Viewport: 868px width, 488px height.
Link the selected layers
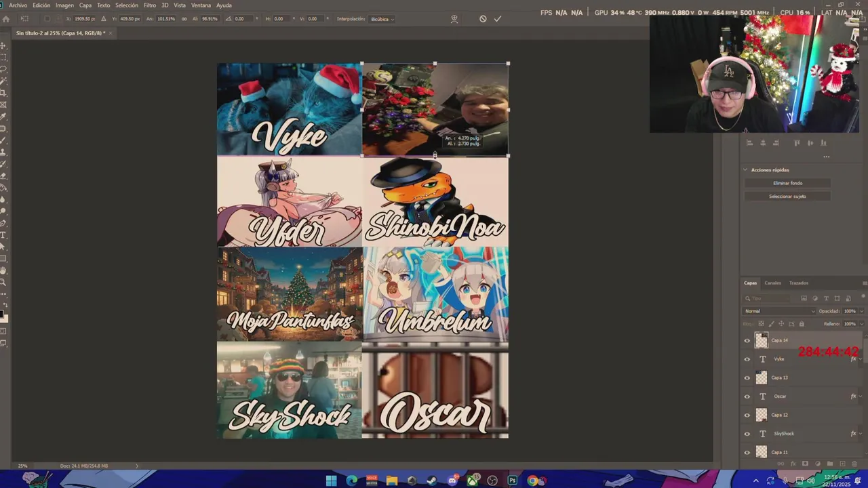click(781, 464)
